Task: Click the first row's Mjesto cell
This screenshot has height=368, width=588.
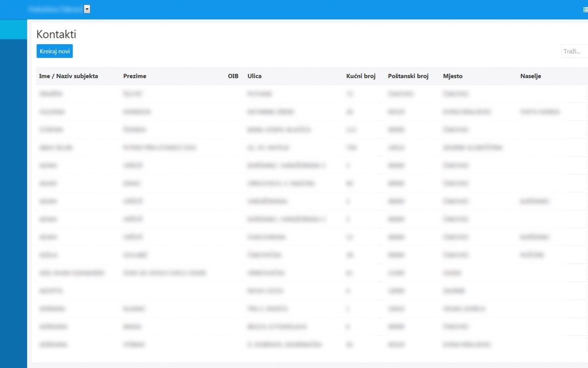Action: pos(456,94)
